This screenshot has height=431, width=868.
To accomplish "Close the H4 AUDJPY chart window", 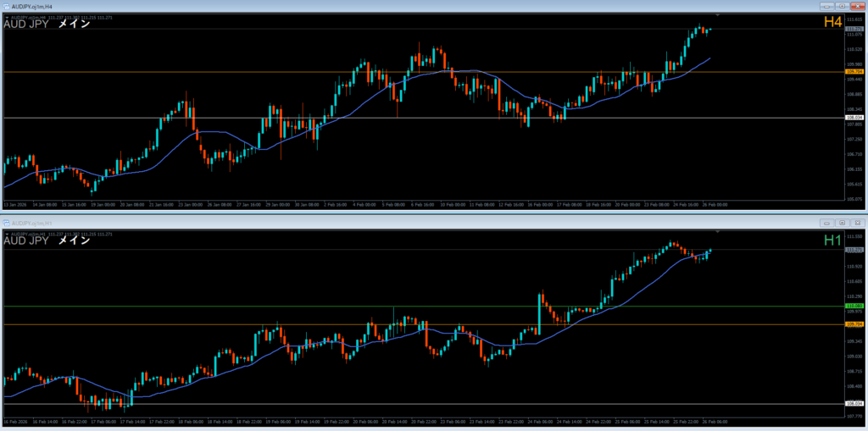I will (x=856, y=6).
